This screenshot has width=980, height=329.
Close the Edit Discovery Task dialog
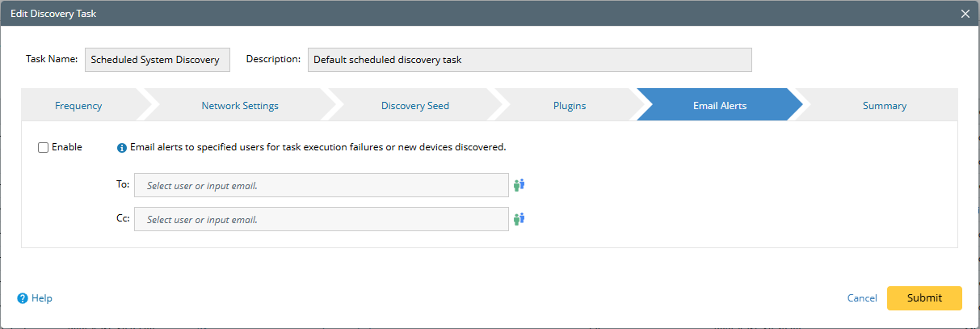[965, 14]
